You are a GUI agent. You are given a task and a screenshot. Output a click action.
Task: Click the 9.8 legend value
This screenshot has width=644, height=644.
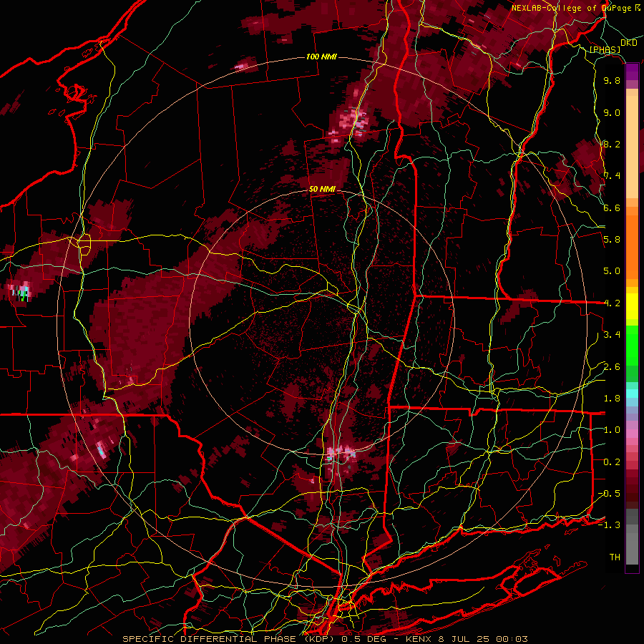point(612,81)
